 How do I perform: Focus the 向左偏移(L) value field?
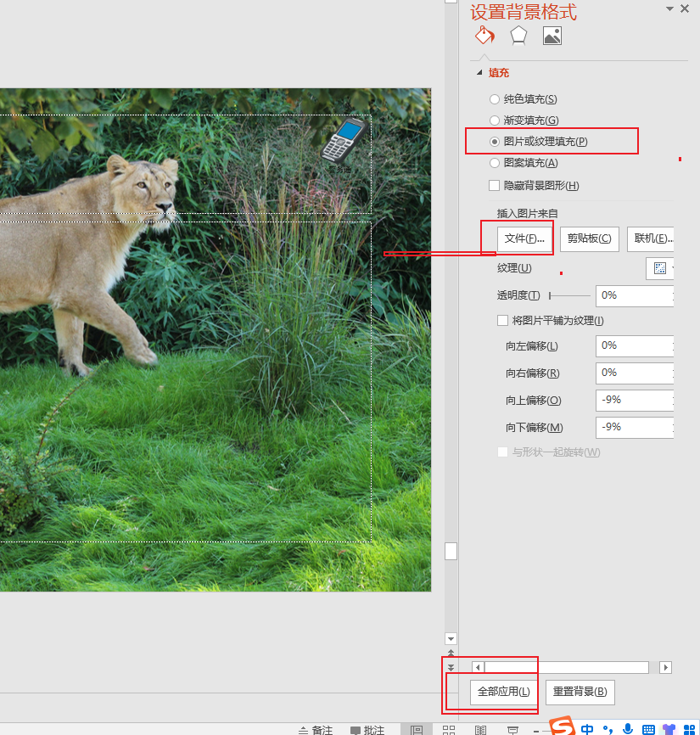[x=635, y=346]
